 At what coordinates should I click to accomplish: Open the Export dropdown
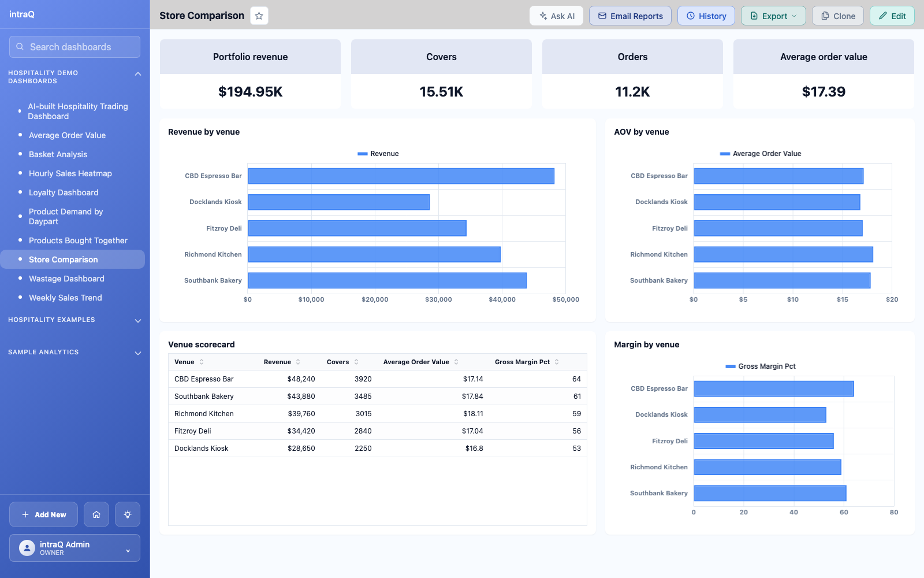tap(774, 16)
